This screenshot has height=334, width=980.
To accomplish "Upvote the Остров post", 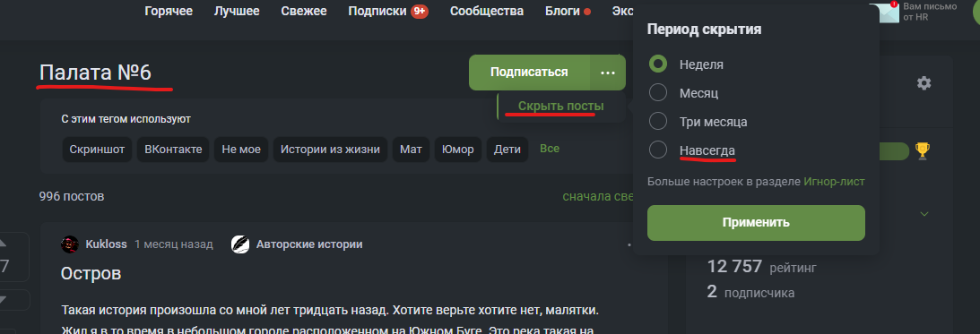I will [x=3, y=243].
